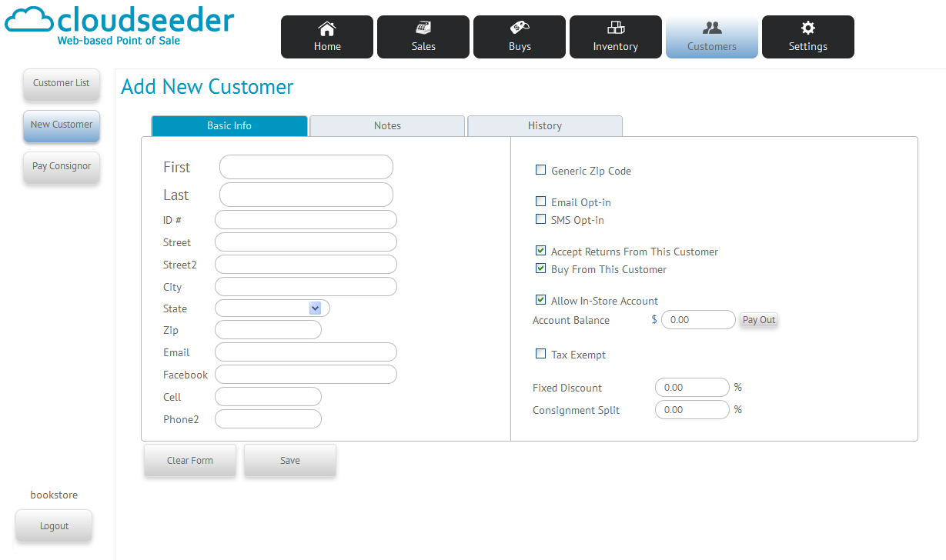The width and height of the screenshot is (946, 560).
Task: Open the Buys price tag icon
Action: (520, 29)
